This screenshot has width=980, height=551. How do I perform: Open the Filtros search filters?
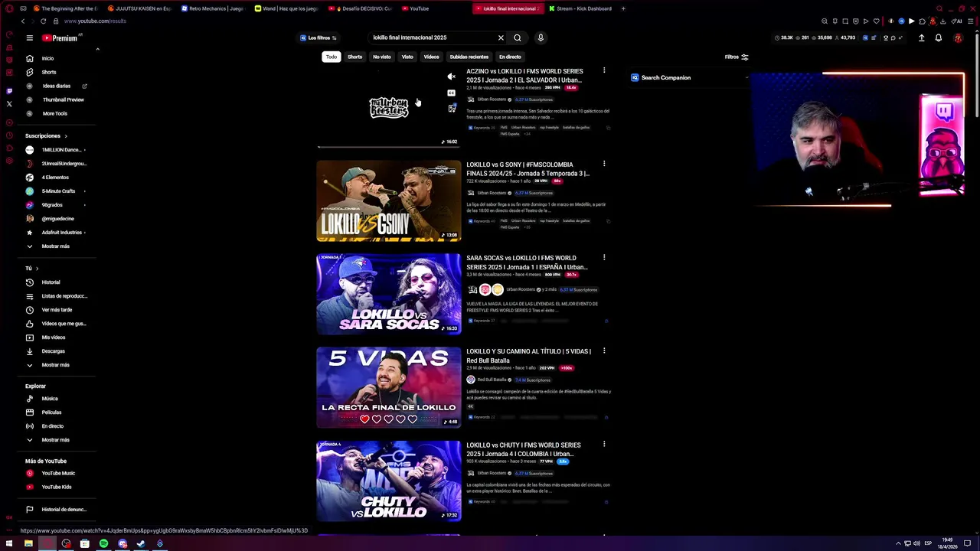tap(737, 57)
